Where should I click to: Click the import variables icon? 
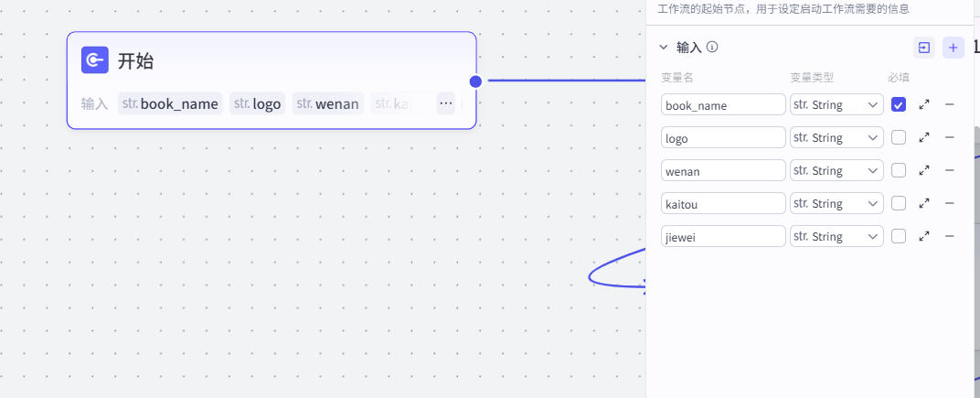(x=923, y=48)
